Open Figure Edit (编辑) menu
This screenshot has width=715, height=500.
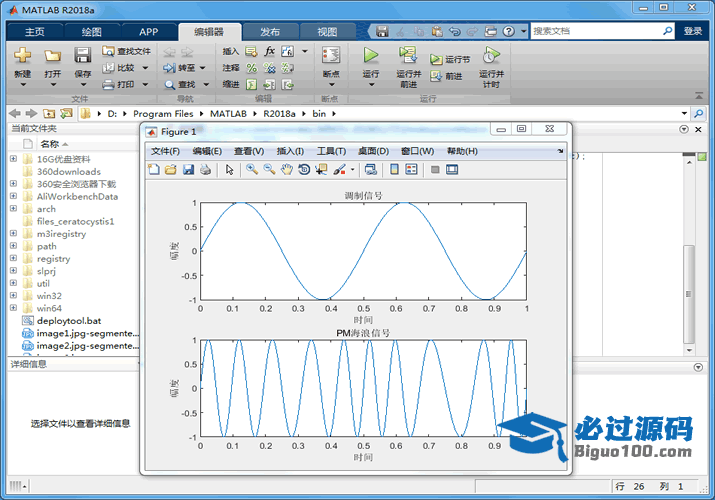click(x=207, y=151)
